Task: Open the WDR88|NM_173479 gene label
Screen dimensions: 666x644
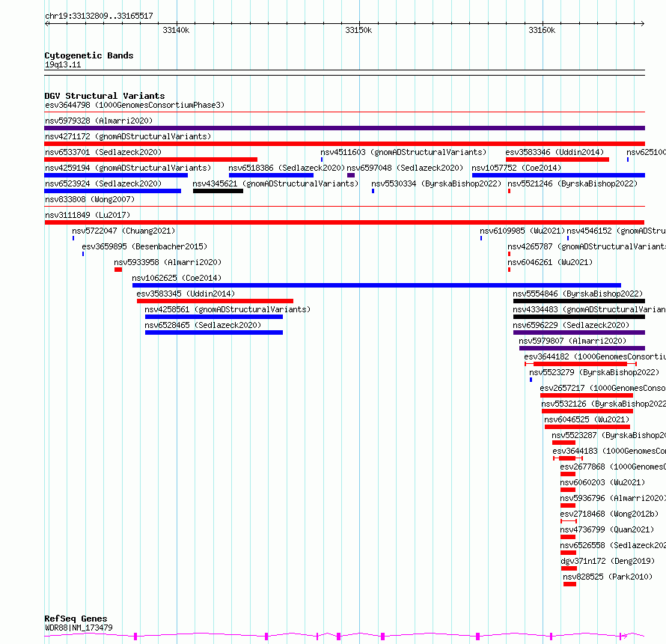Action: [79, 628]
